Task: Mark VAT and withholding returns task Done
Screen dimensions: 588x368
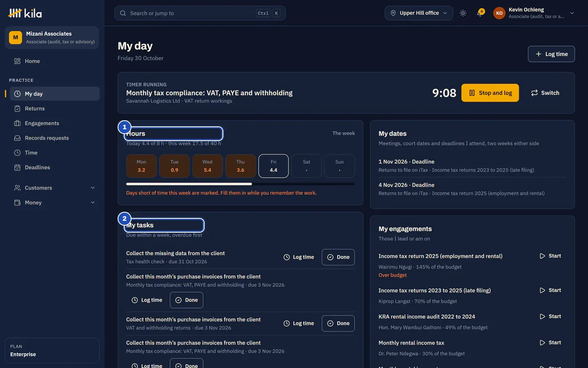Action: click(x=338, y=323)
